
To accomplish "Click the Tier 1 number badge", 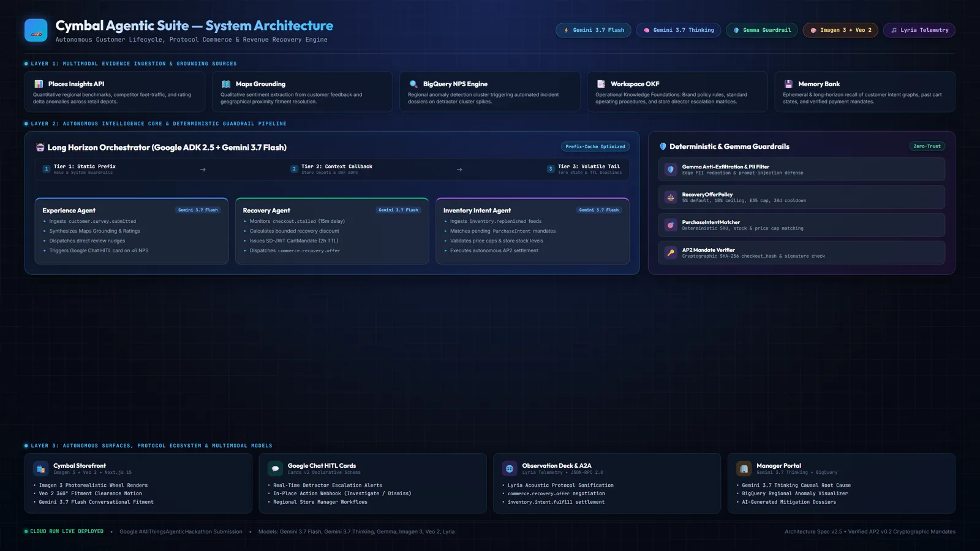I will click(x=46, y=169).
